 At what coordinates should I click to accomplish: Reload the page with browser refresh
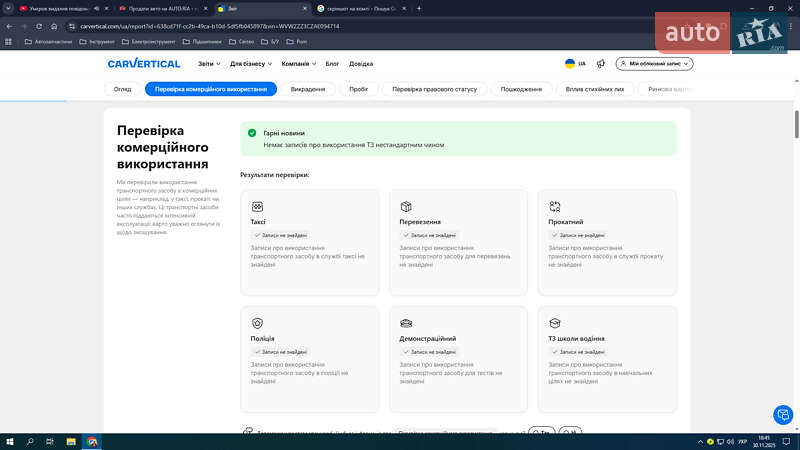click(x=38, y=25)
